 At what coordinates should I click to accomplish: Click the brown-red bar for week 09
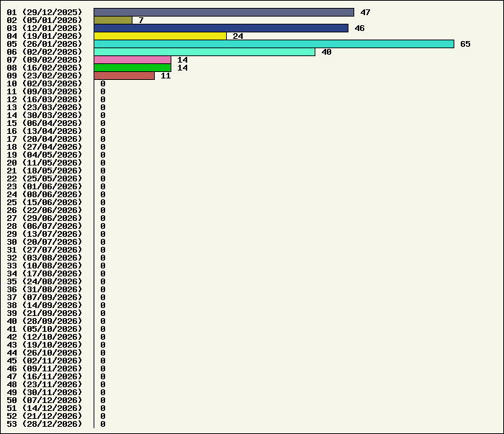(x=124, y=76)
